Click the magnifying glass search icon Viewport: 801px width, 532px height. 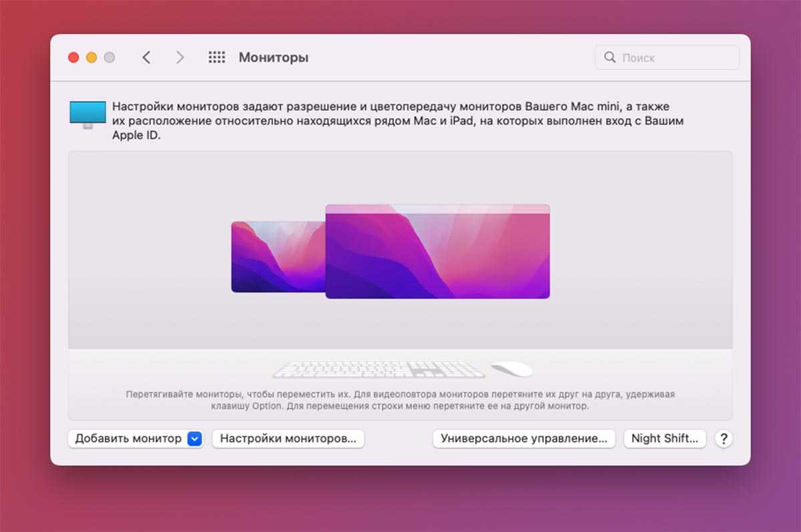pyautogui.click(x=609, y=57)
